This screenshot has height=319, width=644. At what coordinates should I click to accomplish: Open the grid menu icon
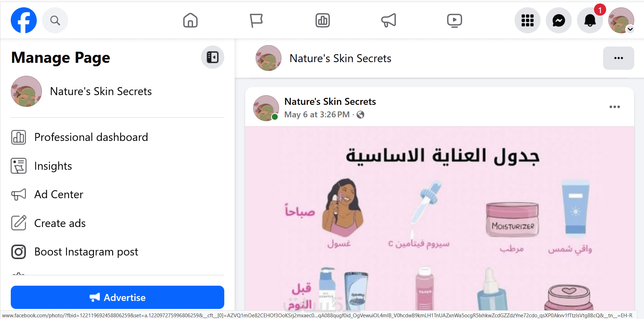pyautogui.click(x=527, y=20)
